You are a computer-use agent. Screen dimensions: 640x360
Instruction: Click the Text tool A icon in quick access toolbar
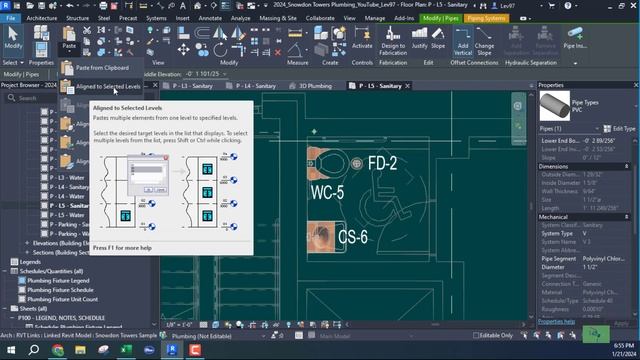point(183,6)
